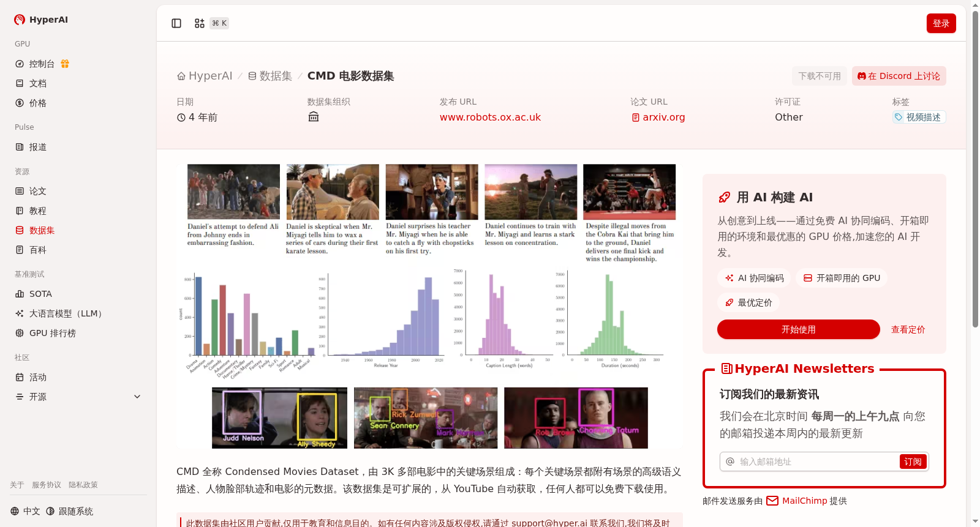Image resolution: width=980 pixels, height=527 pixels.
Task: Click the HyperAI logo icon
Action: [x=20, y=20]
